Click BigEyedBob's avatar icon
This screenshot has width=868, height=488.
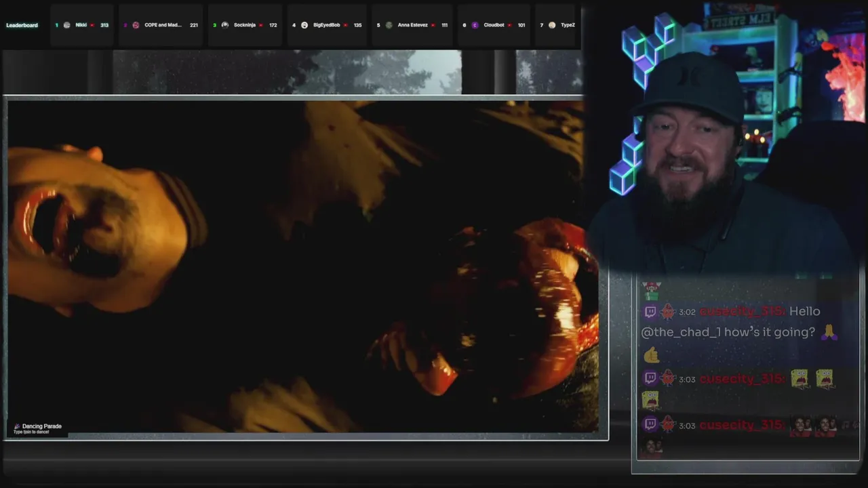(x=304, y=25)
